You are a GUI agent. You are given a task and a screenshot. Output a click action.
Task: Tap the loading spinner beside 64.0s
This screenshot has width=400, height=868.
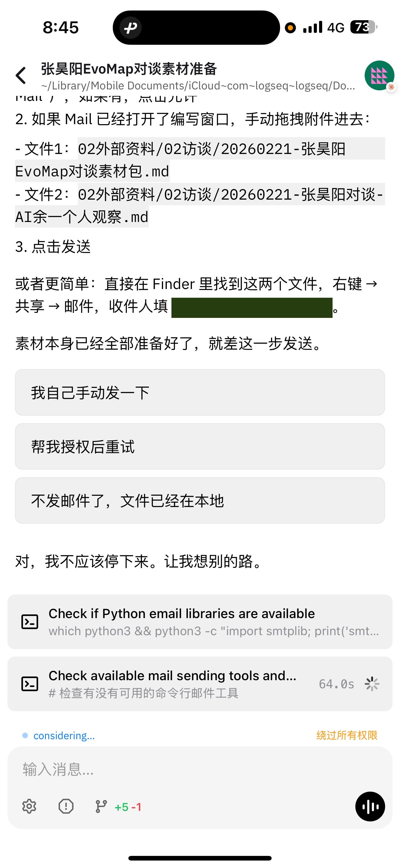372,684
